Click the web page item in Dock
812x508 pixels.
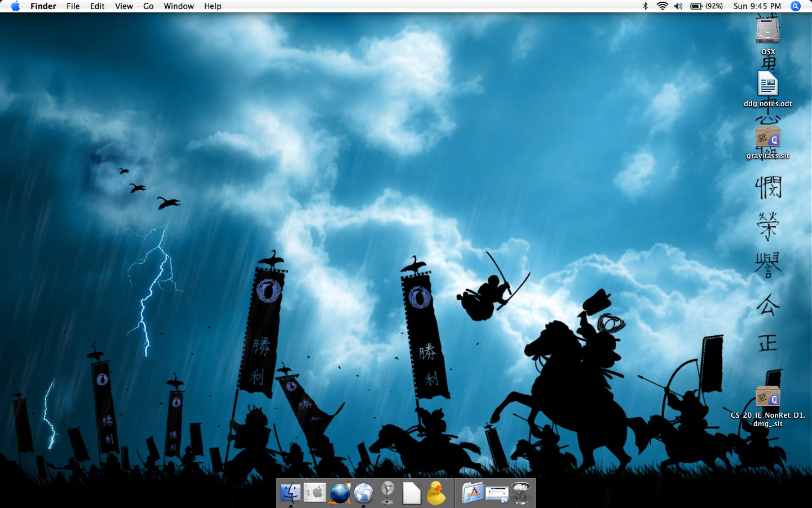497,494
